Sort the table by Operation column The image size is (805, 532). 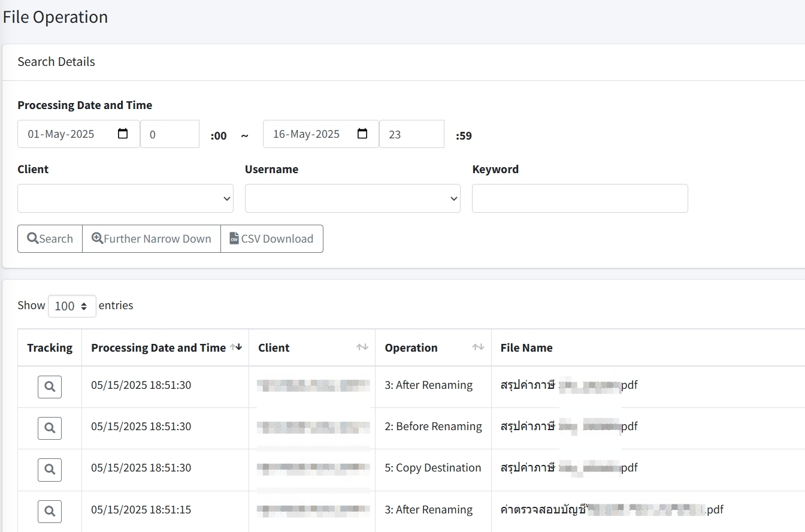(478, 347)
